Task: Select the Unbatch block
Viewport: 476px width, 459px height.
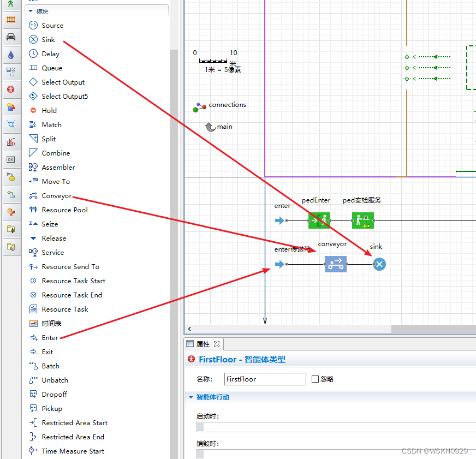Action: 49,380
